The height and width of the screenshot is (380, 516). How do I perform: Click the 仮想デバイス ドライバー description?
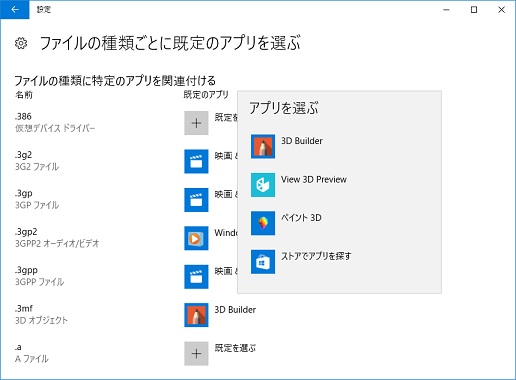pyautogui.click(x=55, y=128)
